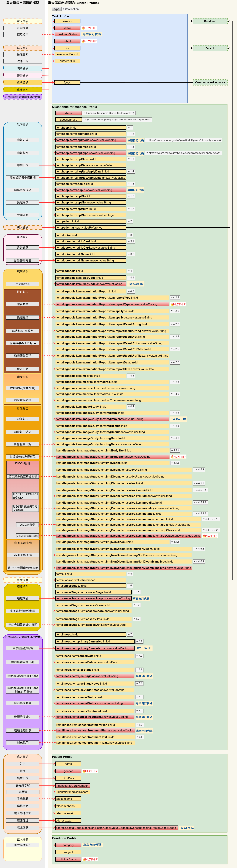Select the 影像報告結果 box

tap(23, 432)
